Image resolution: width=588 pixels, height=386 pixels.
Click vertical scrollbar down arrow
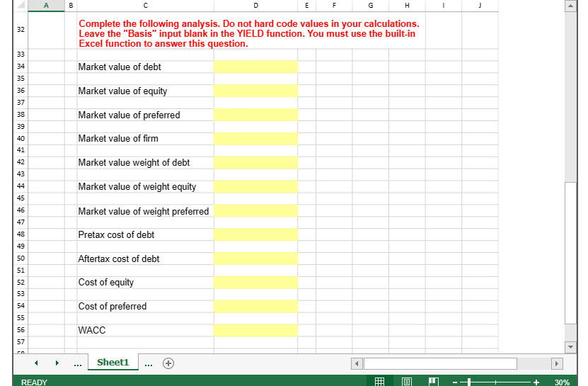(570, 347)
